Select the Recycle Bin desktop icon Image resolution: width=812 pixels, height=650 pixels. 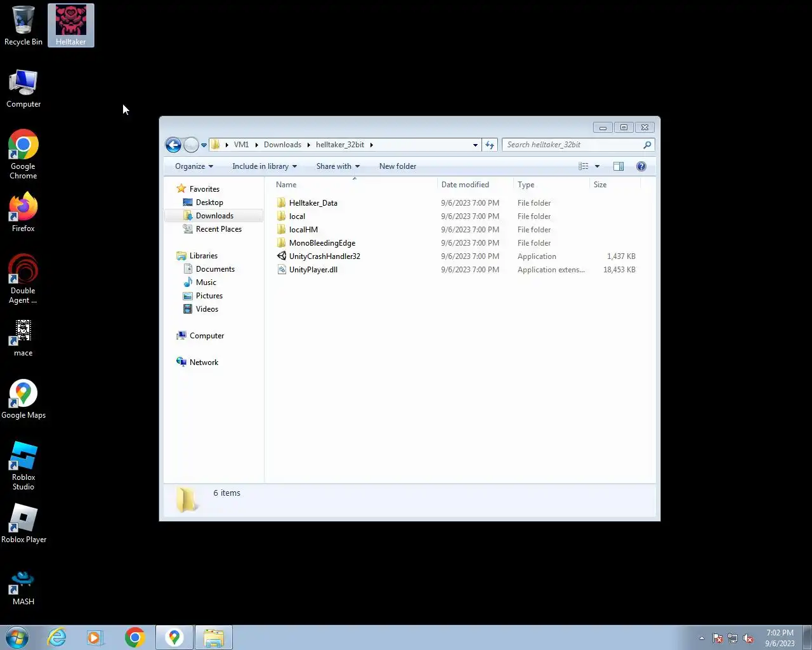[x=23, y=25]
